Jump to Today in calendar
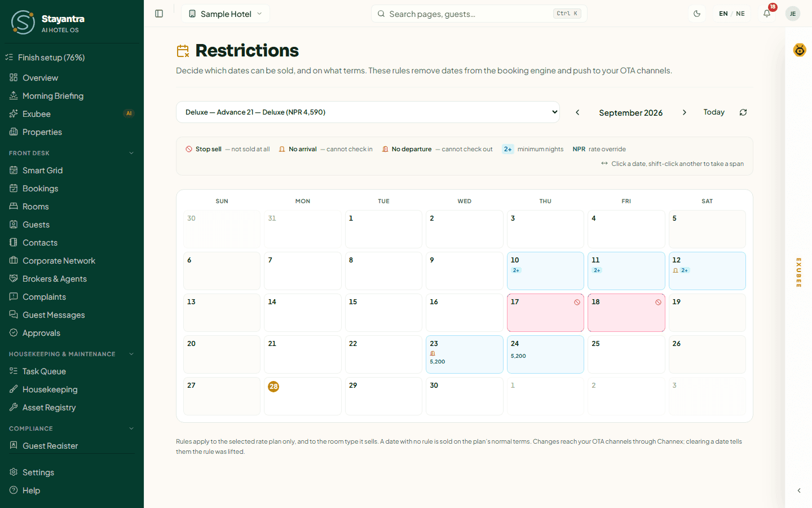 [x=714, y=112]
